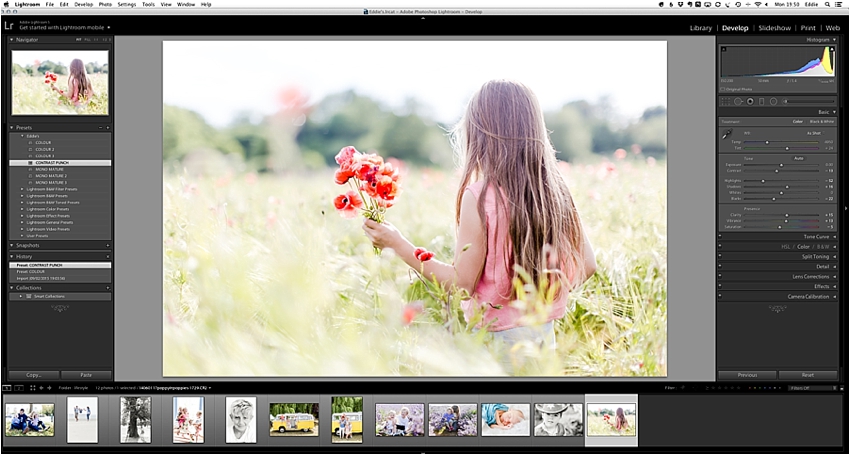Collapse the Navigator panel
The width and height of the screenshot is (850, 455).
[x=11, y=40]
